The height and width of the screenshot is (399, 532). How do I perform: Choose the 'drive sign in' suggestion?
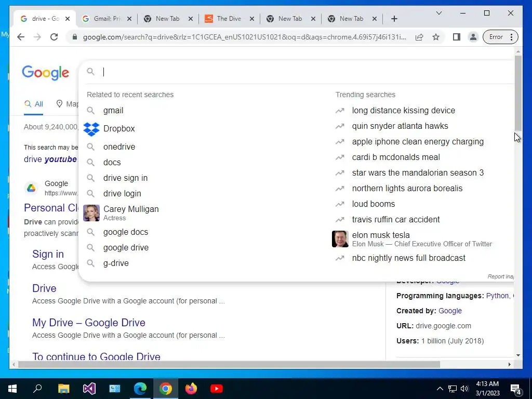click(125, 178)
